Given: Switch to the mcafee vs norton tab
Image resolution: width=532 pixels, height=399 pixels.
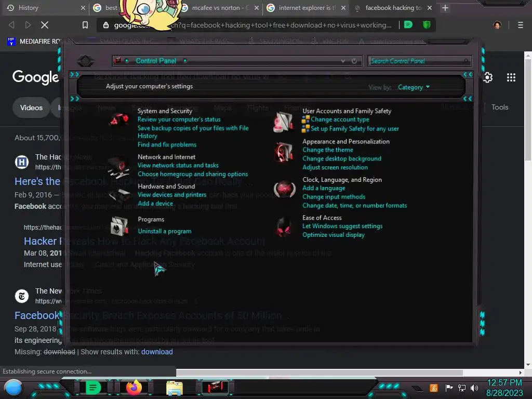Looking at the screenshot, I should click(x=219, y=8).
